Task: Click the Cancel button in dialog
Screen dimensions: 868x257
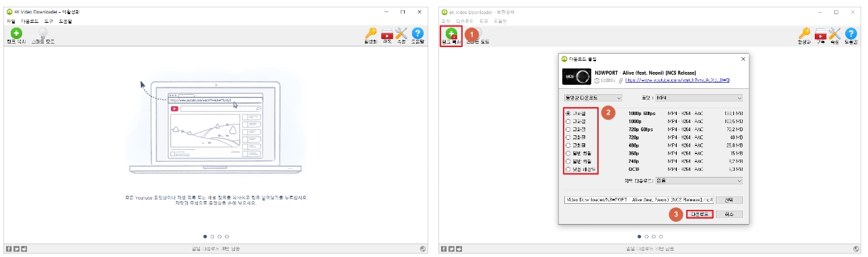Action: [729, 215]
